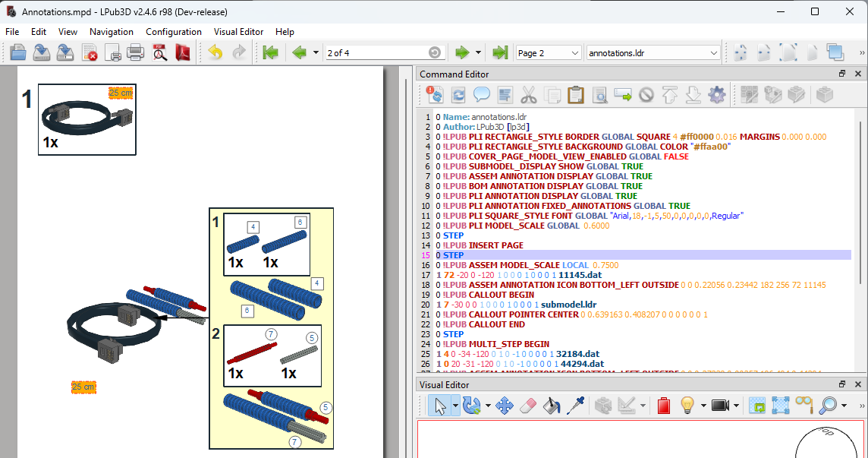Viewport: 868px width, 458px height.
Task: Open the annotations.ldr submodel dropdown
Action: click(653, 53)
